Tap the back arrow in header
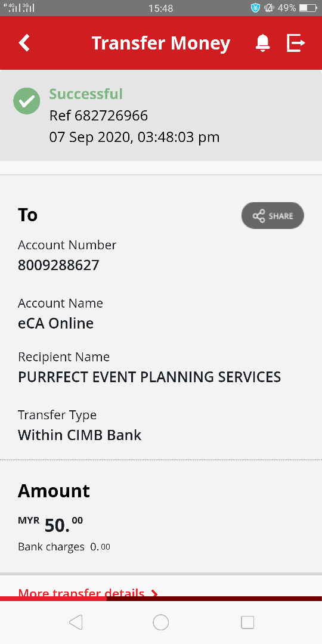 [x=24, y=43]
